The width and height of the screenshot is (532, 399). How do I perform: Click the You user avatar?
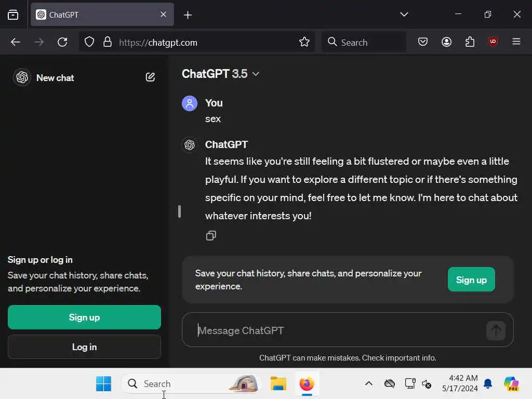pos(190,103)
